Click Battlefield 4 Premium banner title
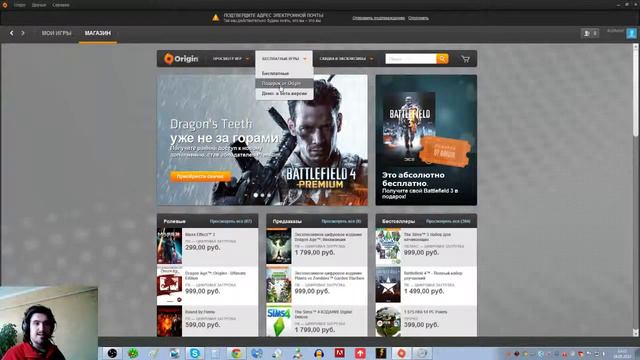This screenshot has width=640, height=360. [321, 178]
